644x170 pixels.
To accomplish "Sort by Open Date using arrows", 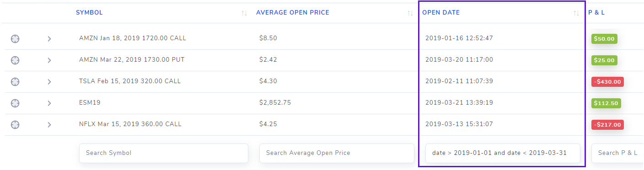I will [576, 13].
